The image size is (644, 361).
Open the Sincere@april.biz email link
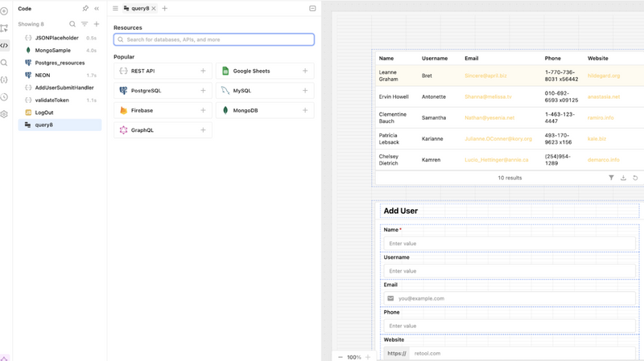(485, 76)
